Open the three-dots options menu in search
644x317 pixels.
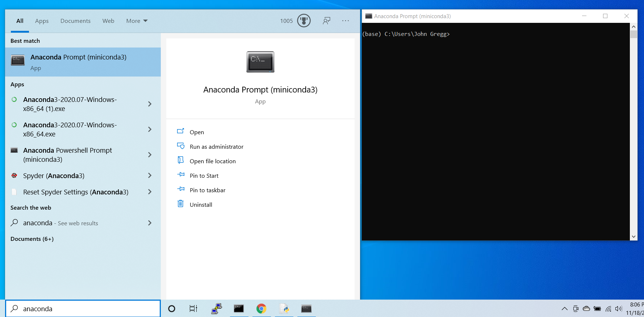click(346, 21)
